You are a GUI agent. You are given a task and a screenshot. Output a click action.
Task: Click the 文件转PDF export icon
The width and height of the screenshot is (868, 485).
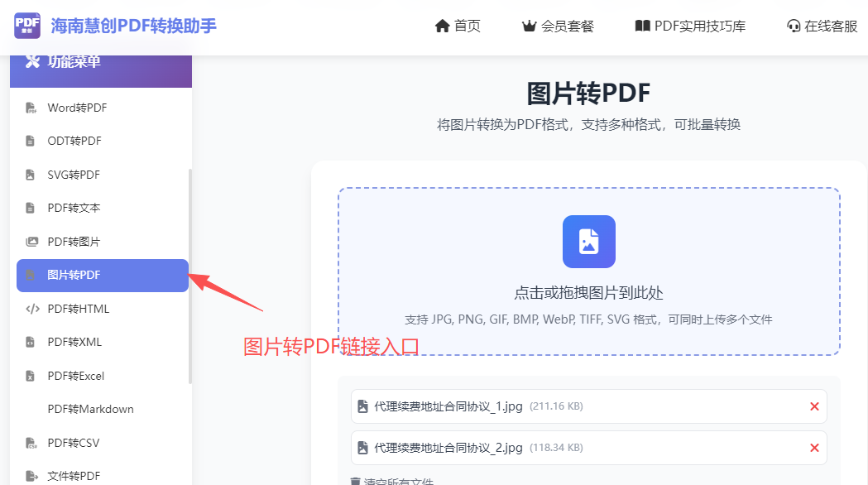tap(32, 476)
